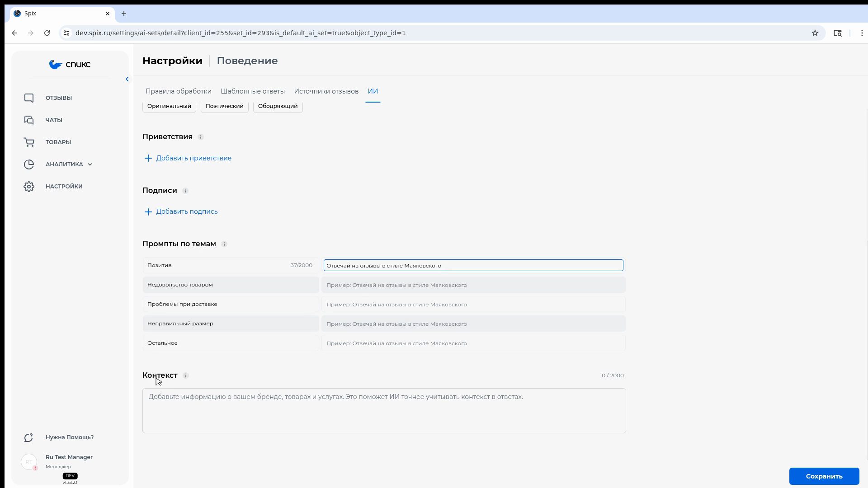Select the ИИ tab
Screen dimensions: 868x488
[373, 91]
